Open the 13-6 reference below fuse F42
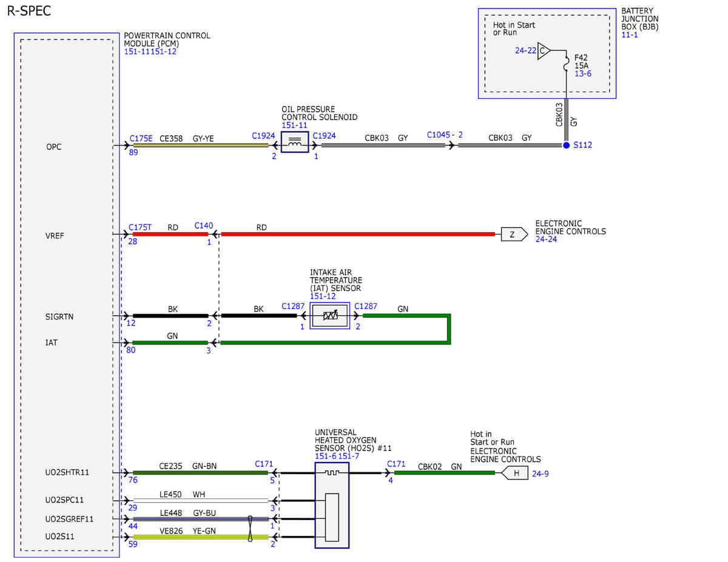The width and height of the screenshot is (728, 562). click(583, 73)
